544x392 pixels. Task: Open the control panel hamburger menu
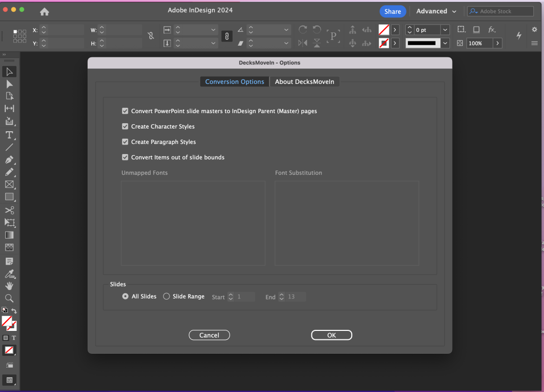[534, 44]
